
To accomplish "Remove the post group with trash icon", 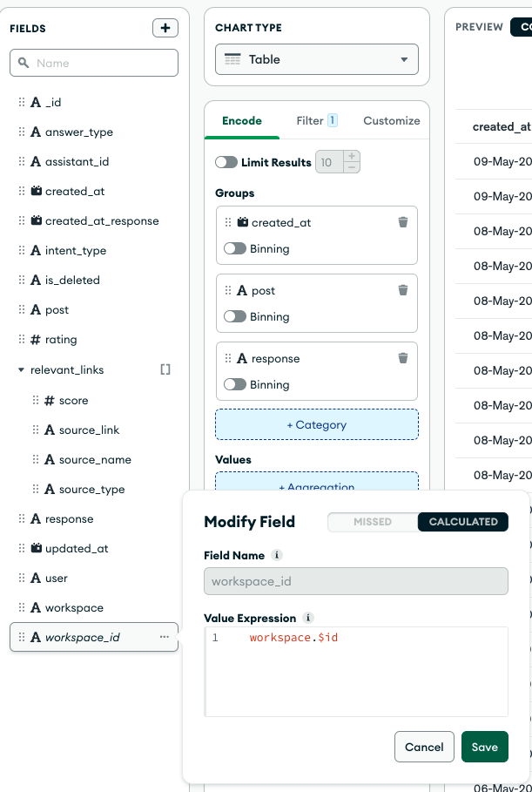I will [402, 290].
